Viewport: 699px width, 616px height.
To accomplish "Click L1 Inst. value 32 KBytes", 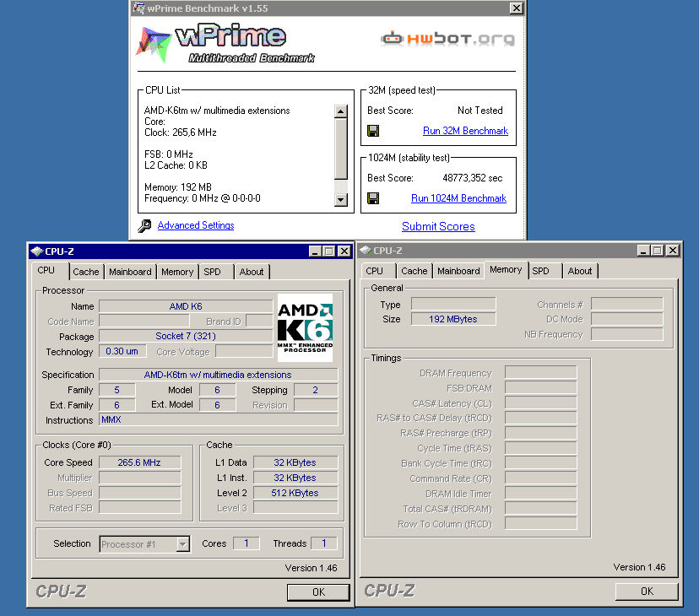I will tap(295, 478).
